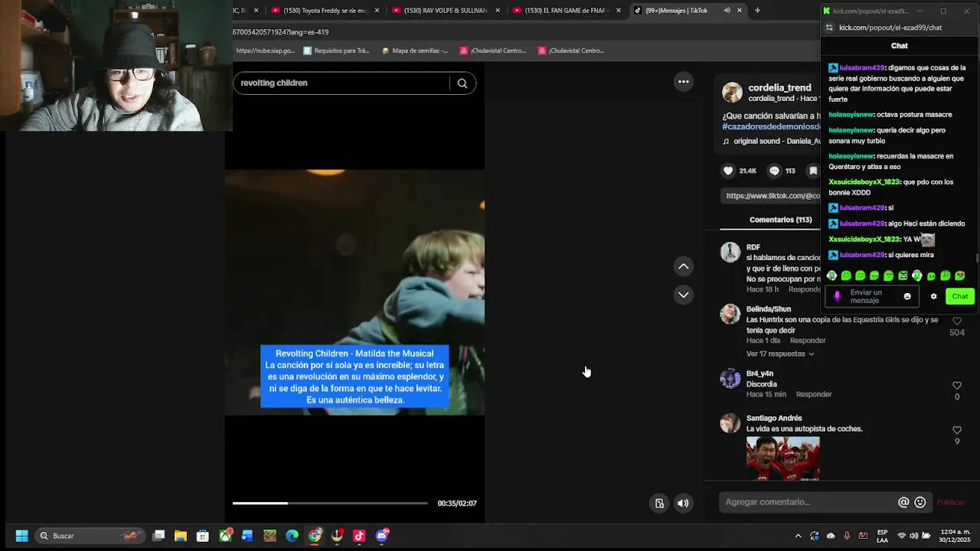Open emote picker smiley in Kick message box
The height and width of the screenshot is (551, 980).
tap(907, 296)
